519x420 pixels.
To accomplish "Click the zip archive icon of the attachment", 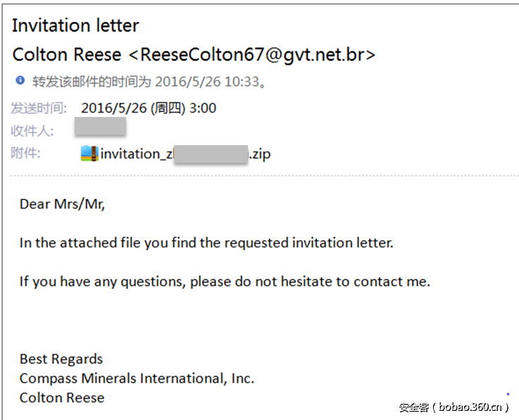I will (x=89, y=153).
